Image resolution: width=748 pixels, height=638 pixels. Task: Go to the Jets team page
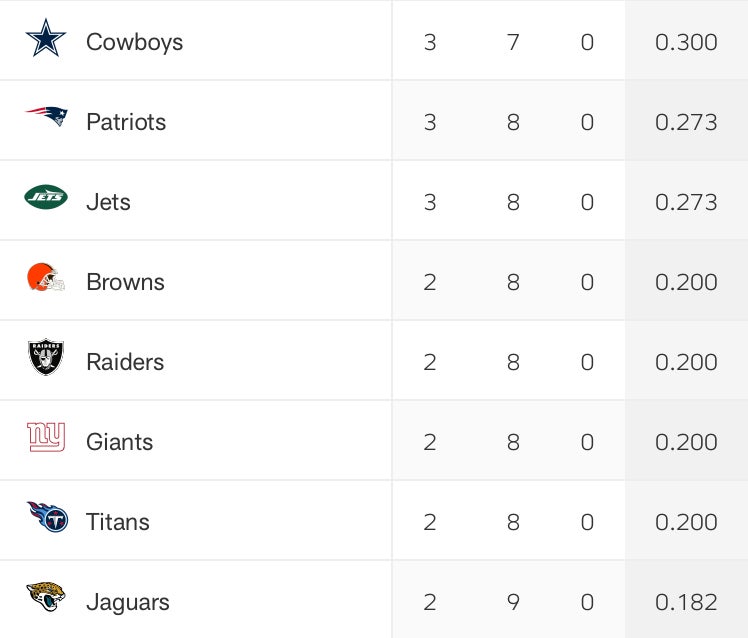pyautogui.click(x=108, y=202)
